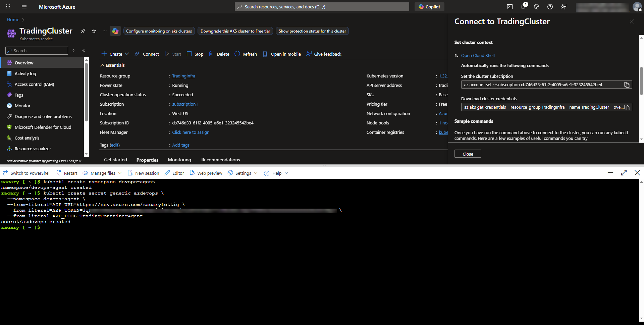
Task: Copy the az account set command
Action: (x=627, y=85)
